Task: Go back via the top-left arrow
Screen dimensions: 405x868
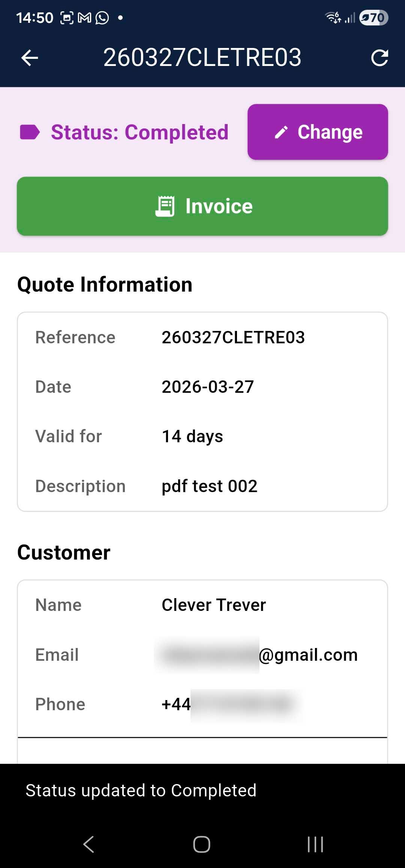Action: [29, 57]
